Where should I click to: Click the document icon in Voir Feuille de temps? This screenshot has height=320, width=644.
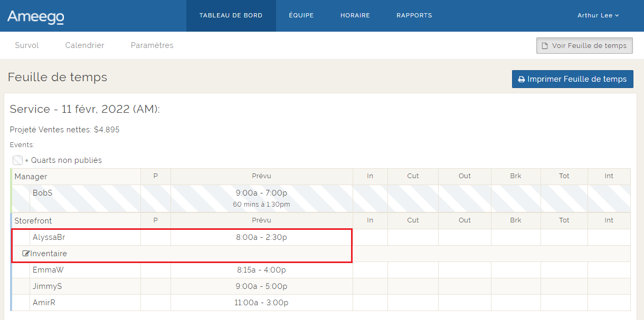[545, 46]
